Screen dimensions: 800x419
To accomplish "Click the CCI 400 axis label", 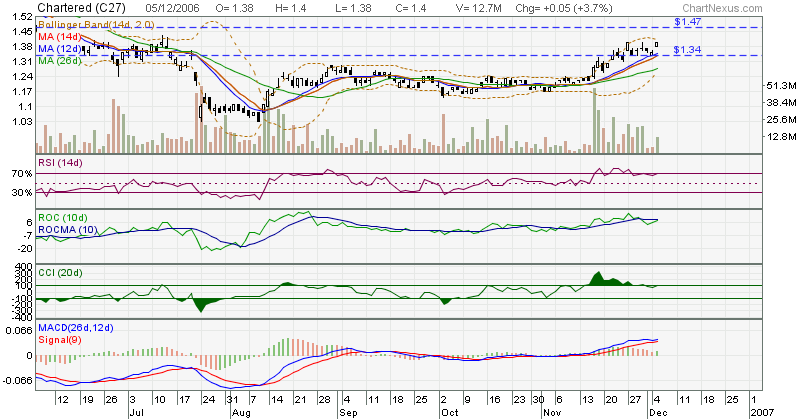I will [x=24, y=267].
